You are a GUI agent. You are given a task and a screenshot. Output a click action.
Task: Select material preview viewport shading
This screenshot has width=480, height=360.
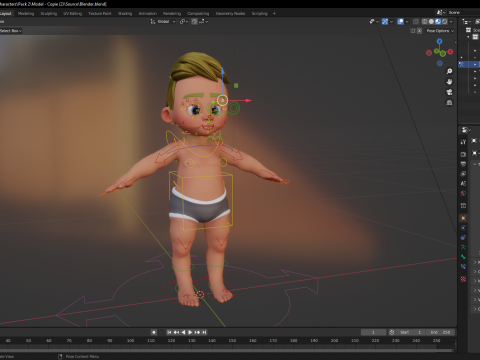click(x=438, y=22)
